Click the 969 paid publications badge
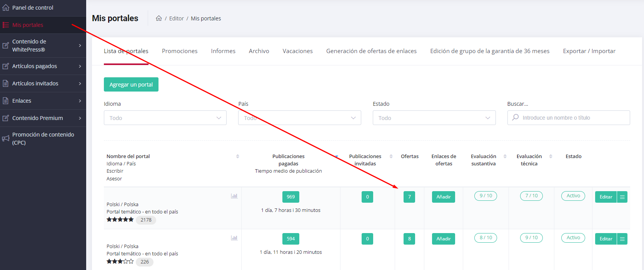644x270 pixels. pyautogui.click(x=291, y=197)
